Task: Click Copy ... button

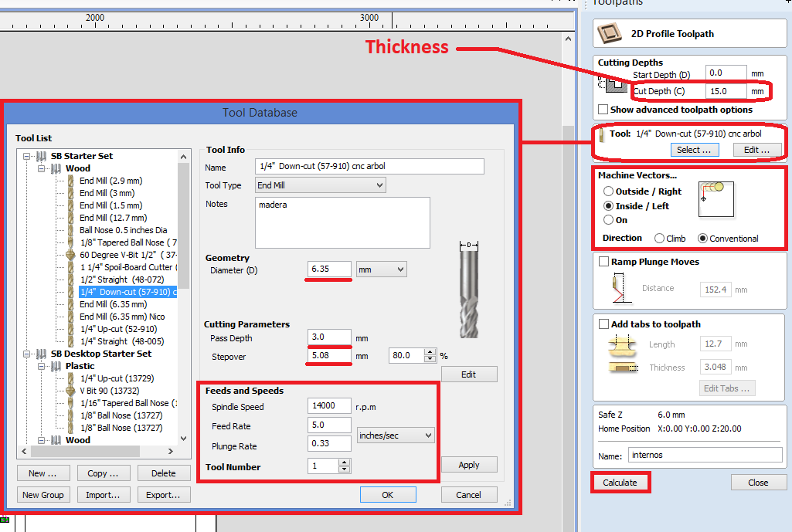Action: 103,473
